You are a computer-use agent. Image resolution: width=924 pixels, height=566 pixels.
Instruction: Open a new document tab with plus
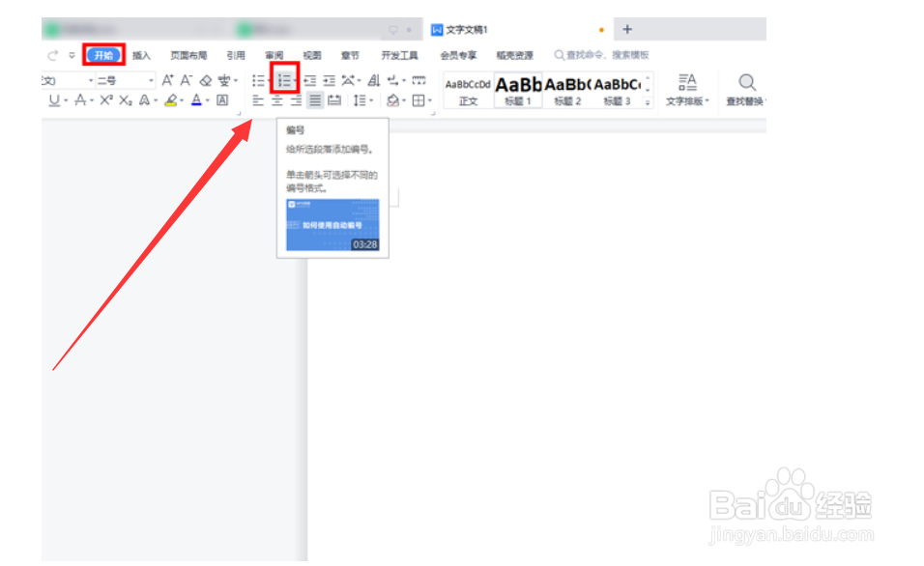tap(627, 29)
